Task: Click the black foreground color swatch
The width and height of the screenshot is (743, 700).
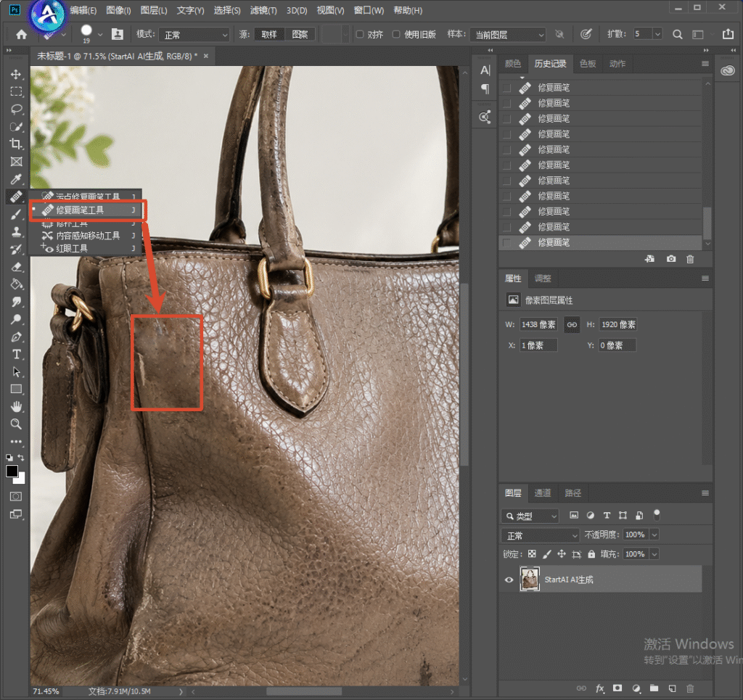Action: click(x=12, y=472)
